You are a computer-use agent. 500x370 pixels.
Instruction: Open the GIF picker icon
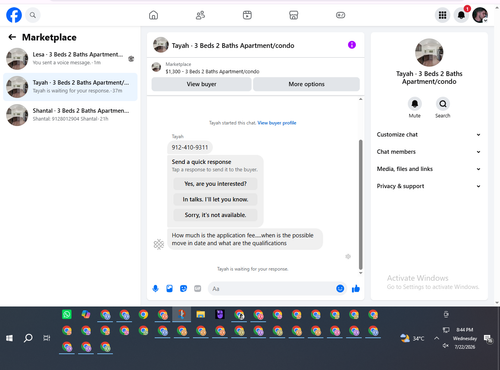[x=197, y=288]
